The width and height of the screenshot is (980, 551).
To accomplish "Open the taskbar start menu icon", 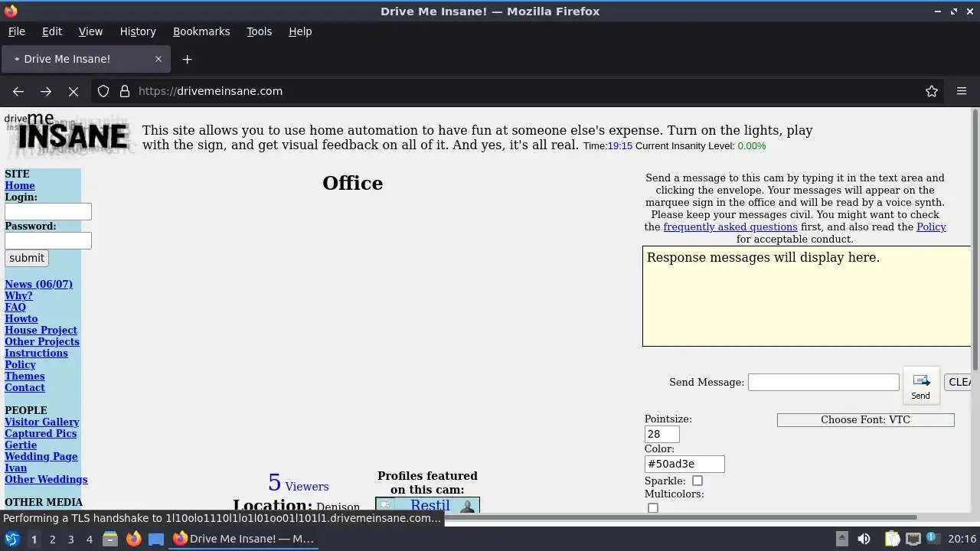I will pos(11,539).
